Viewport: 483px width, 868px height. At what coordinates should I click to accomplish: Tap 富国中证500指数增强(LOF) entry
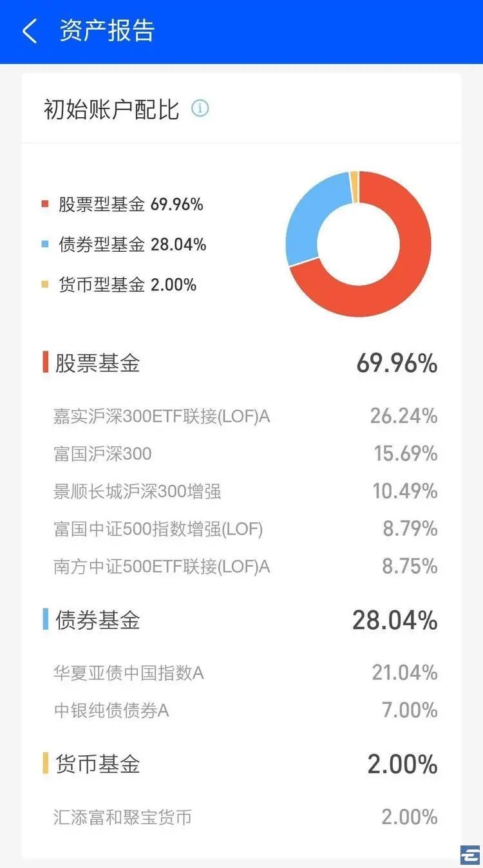[x=158, y=529]
